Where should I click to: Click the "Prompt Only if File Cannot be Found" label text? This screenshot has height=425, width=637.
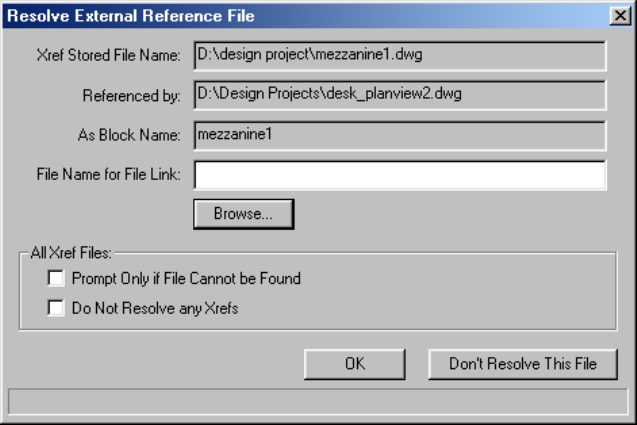(187, 279)
